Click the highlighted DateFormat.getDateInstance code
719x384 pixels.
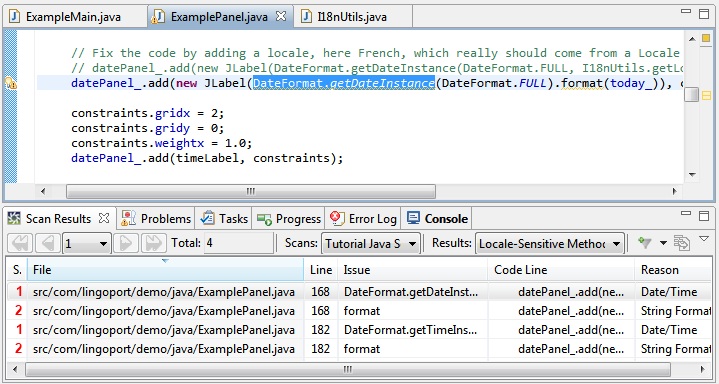tap(344, 83)
